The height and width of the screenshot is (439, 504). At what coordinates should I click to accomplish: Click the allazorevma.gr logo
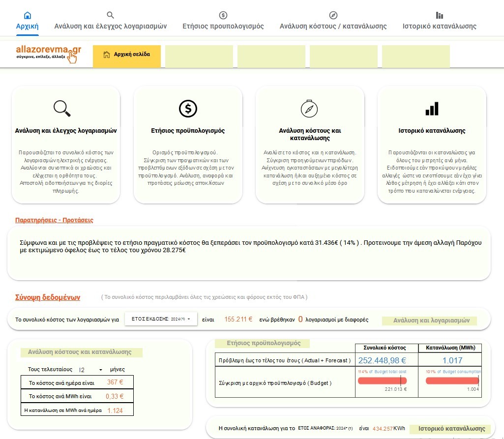[48, 54]
